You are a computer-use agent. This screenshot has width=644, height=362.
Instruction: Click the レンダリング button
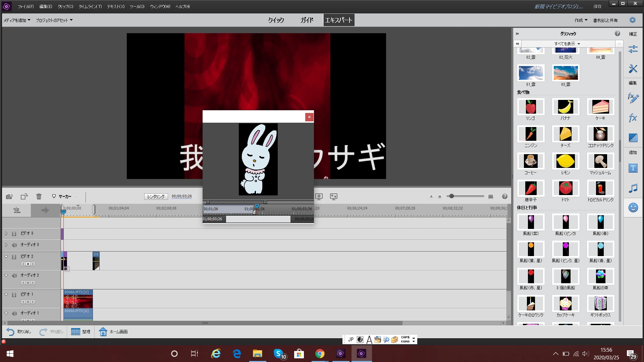pyautogui.click(x=156, y=196)
